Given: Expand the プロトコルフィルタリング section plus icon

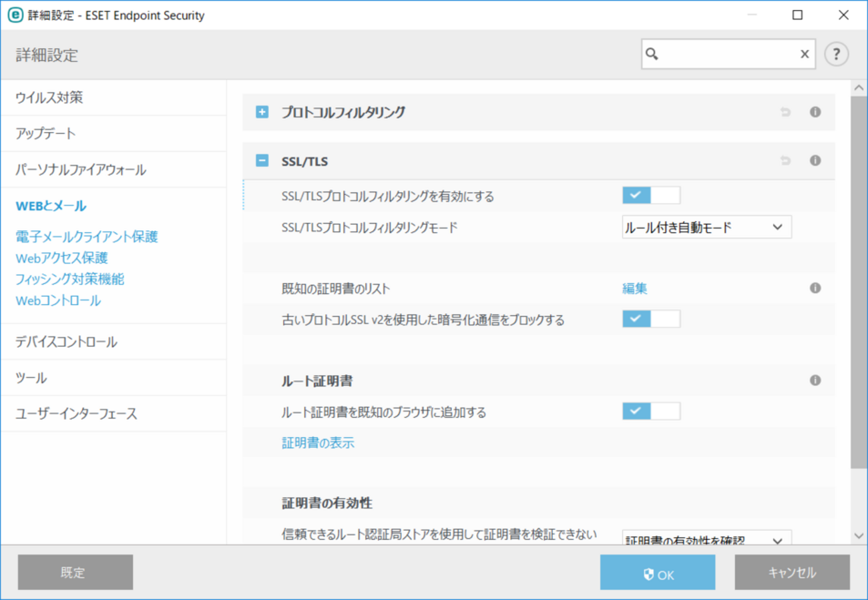Looking at the screenshot, I should [262, 112].
